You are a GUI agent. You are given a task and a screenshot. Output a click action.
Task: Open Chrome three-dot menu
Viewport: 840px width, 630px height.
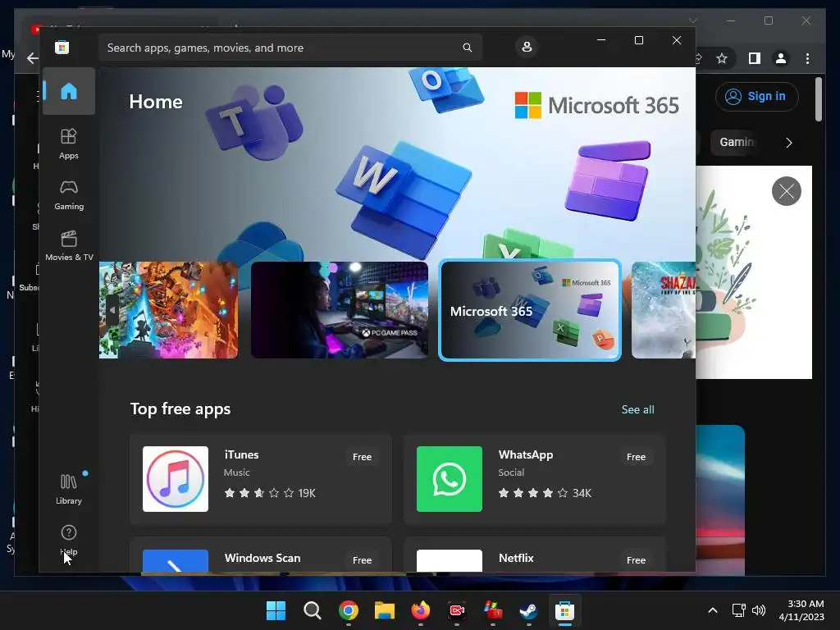click(807, 58)
